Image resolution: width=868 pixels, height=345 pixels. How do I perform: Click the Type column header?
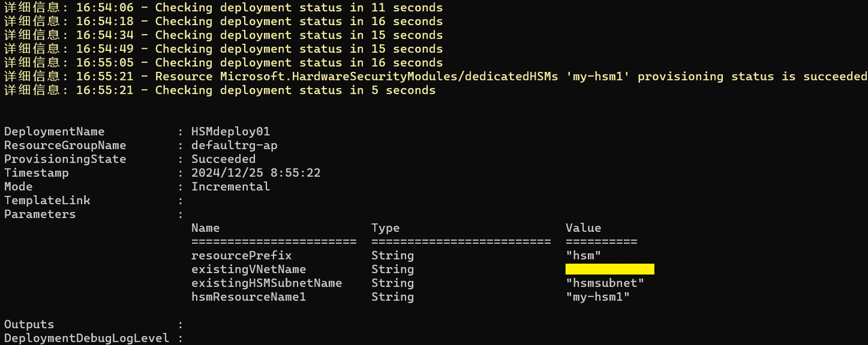(385, 228)
